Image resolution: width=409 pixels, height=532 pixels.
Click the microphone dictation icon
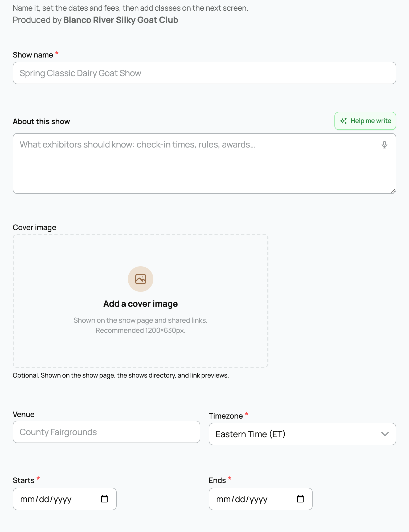(x=384, y=145)
